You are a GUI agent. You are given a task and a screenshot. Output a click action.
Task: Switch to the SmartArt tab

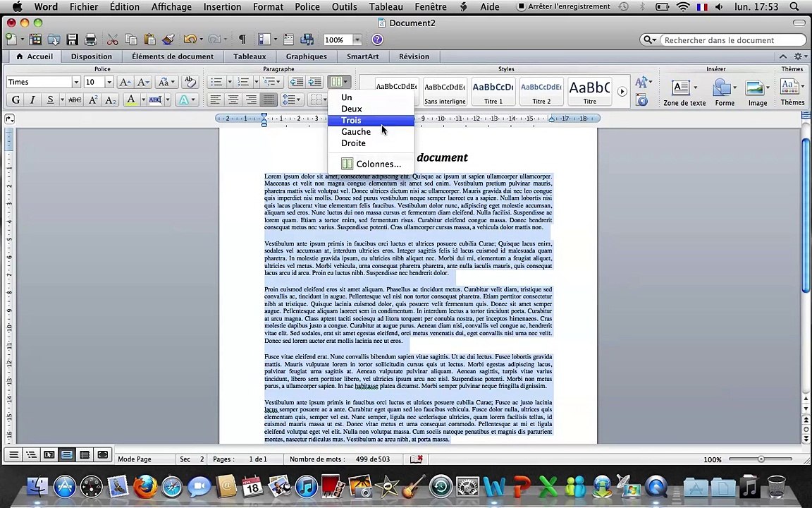362,56
